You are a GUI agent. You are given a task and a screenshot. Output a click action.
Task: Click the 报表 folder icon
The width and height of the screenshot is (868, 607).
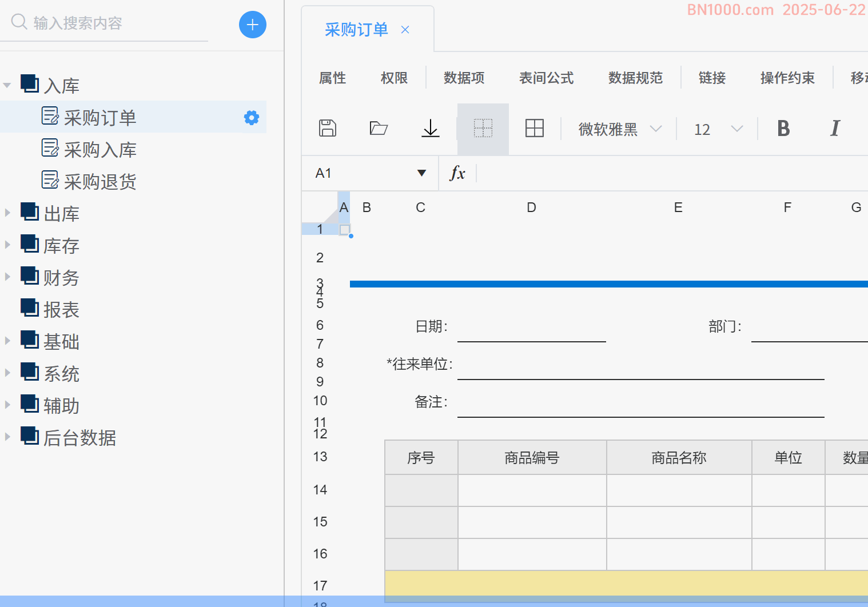(x=30, y=308)
